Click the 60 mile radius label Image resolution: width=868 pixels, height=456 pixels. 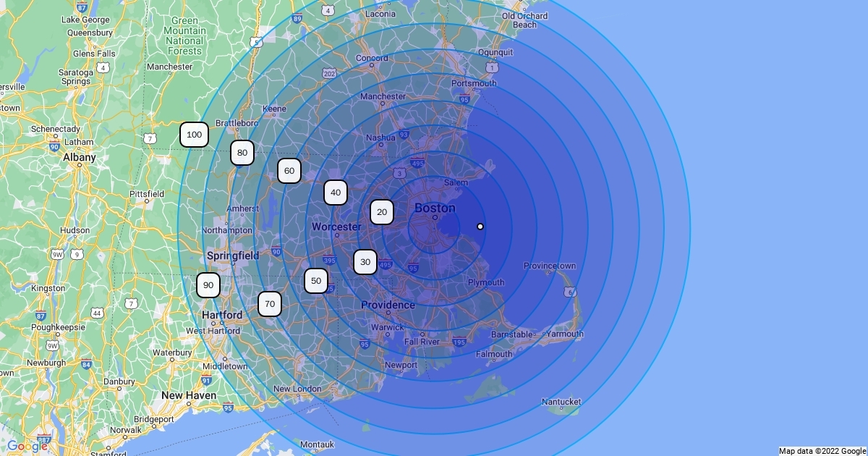[x=289, y=171]
